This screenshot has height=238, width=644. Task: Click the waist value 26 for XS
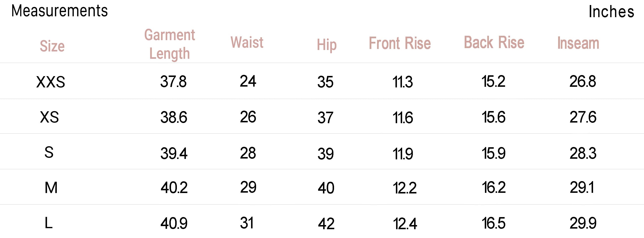pyautogui.click(x=248, y=117)
